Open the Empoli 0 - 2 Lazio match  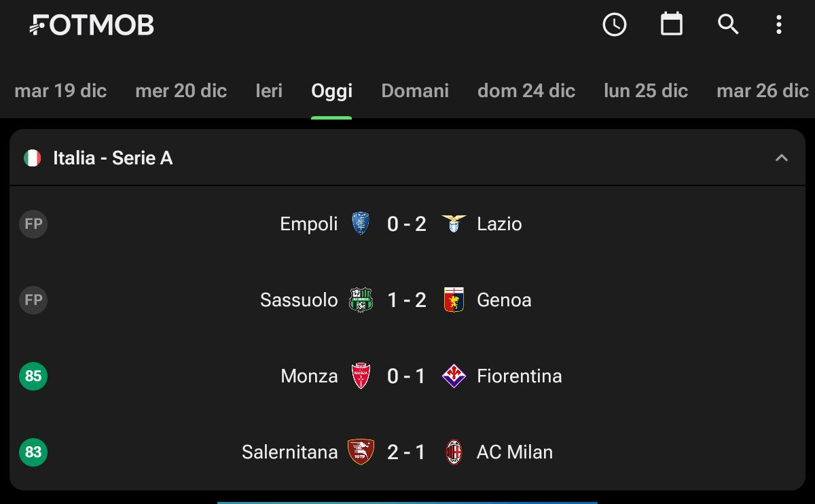[x=407, y=223]
